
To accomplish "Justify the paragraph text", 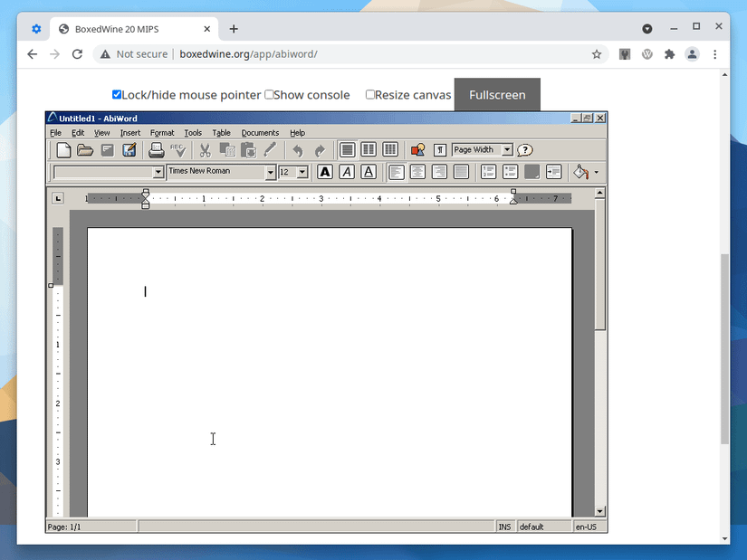I will click(x=461, y=172).
